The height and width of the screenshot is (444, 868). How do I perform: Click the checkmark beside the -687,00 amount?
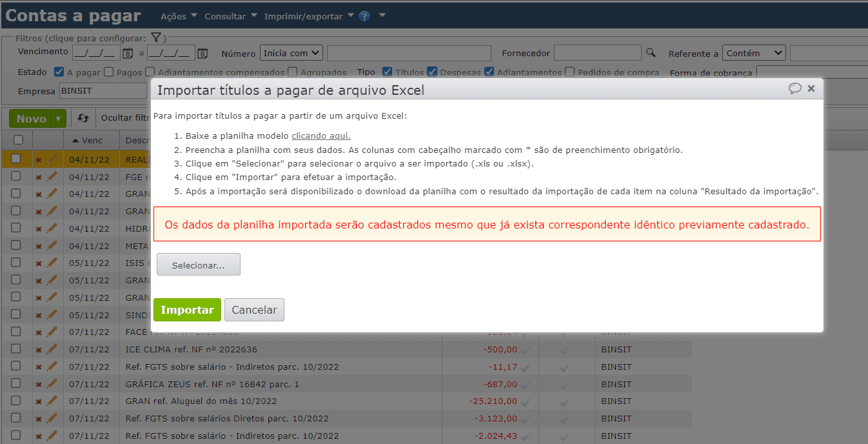pos(526,385)
